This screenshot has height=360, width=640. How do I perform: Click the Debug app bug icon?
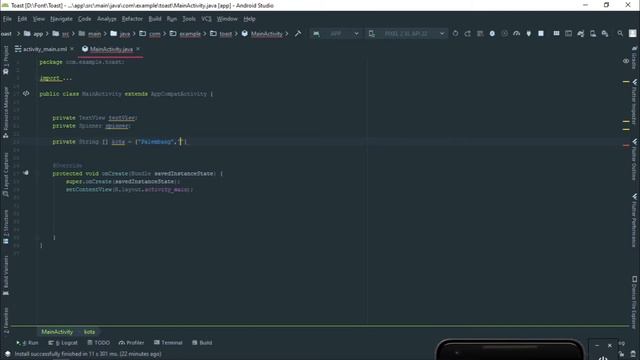pyautogui.click(x=492, y=33)
